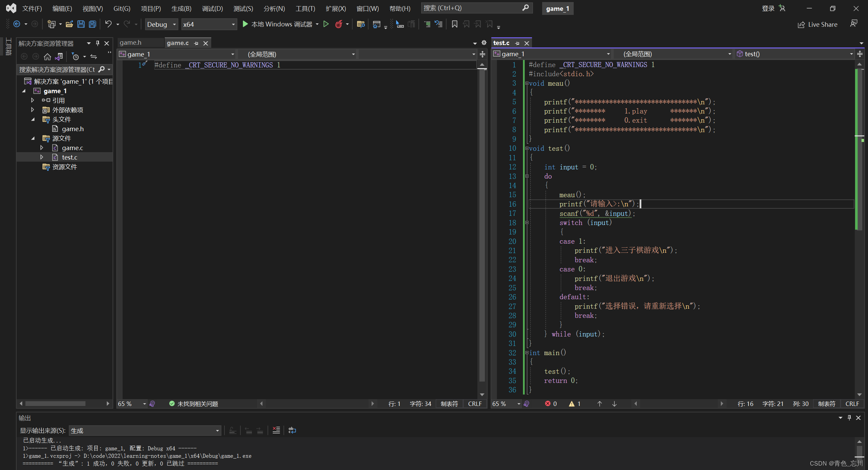868x470 pixels.
Task: Toggle auto-hide pin on Solution Explorer
Action: 98,43
